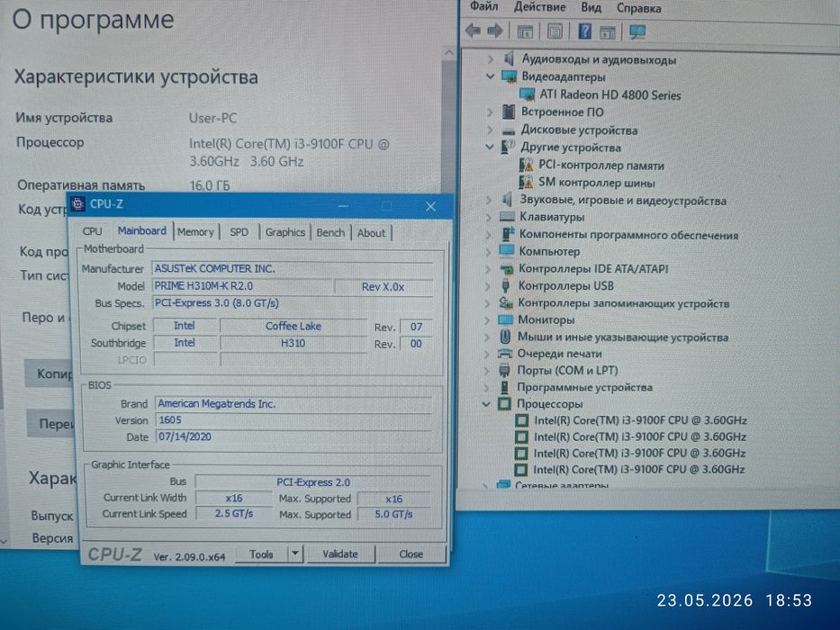
Task: Go back with Device Manager back arrow
Action: coord(473,31)
